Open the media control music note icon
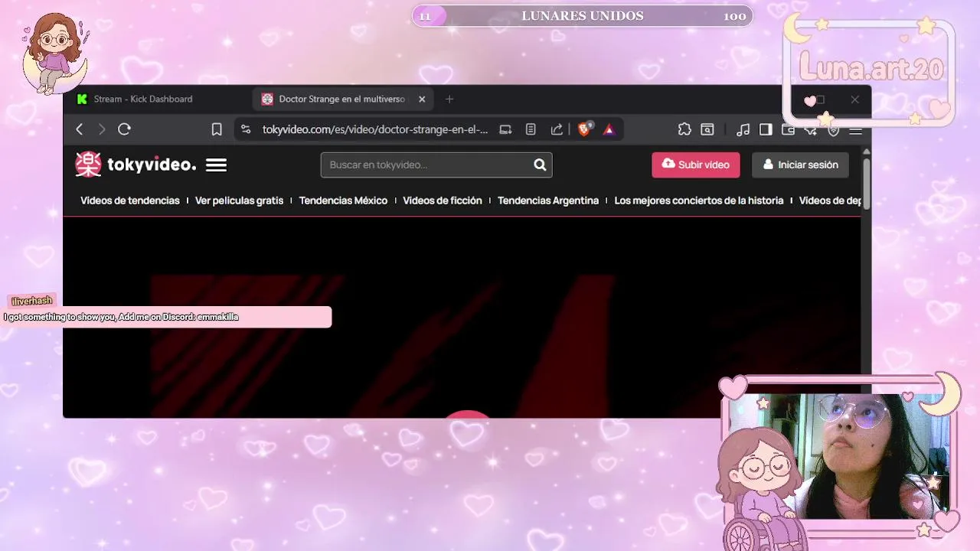Screen dimensions: 980x551 tap(743, 129)
